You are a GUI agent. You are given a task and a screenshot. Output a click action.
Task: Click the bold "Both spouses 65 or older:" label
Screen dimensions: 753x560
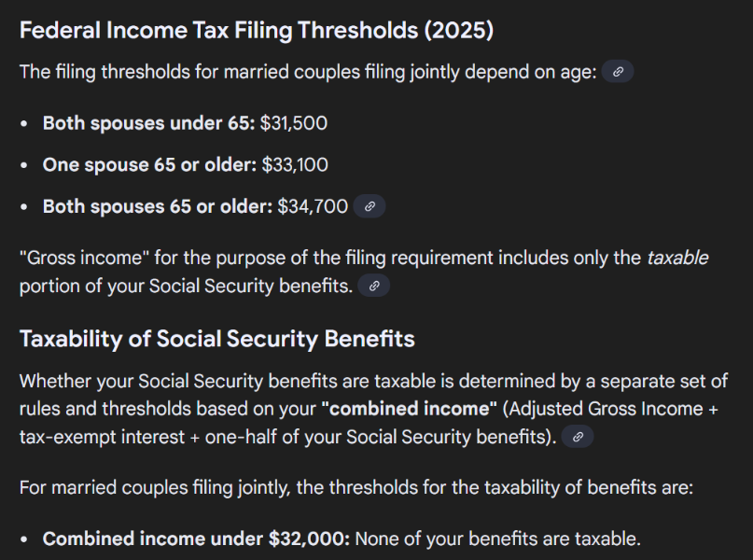(x=158, y=206)
